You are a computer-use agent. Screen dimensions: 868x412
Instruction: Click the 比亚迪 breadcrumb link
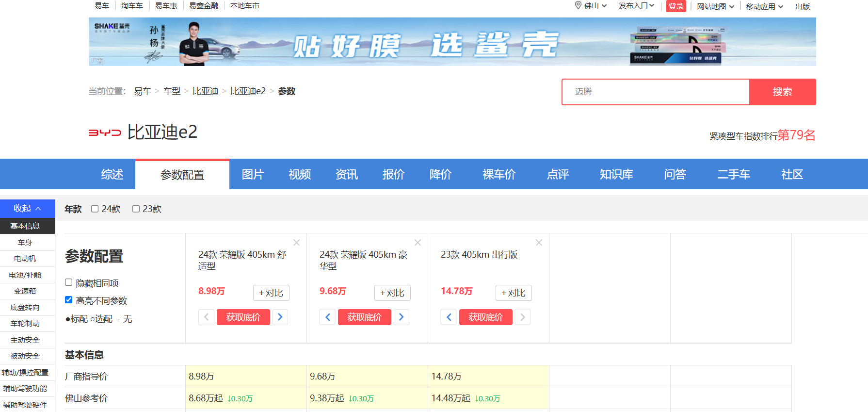(x=205, y=91)
